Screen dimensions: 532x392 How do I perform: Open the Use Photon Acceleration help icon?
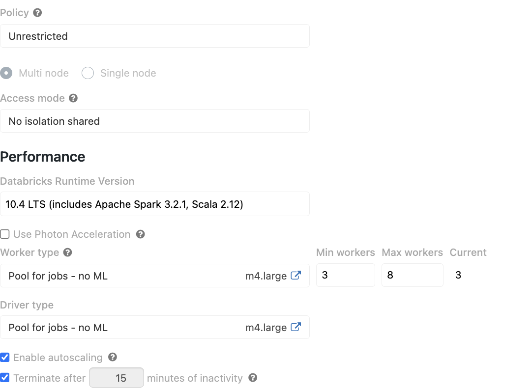[141, 234]
